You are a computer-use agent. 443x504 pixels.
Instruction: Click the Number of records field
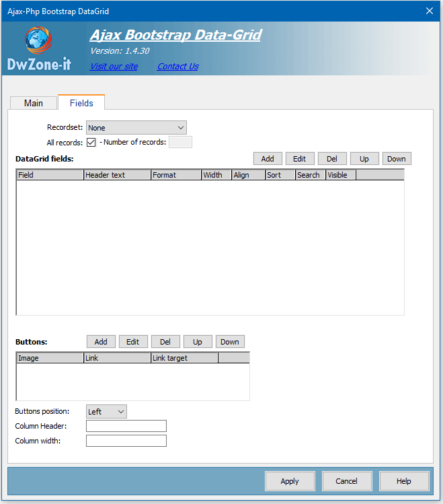pos(180,142)
